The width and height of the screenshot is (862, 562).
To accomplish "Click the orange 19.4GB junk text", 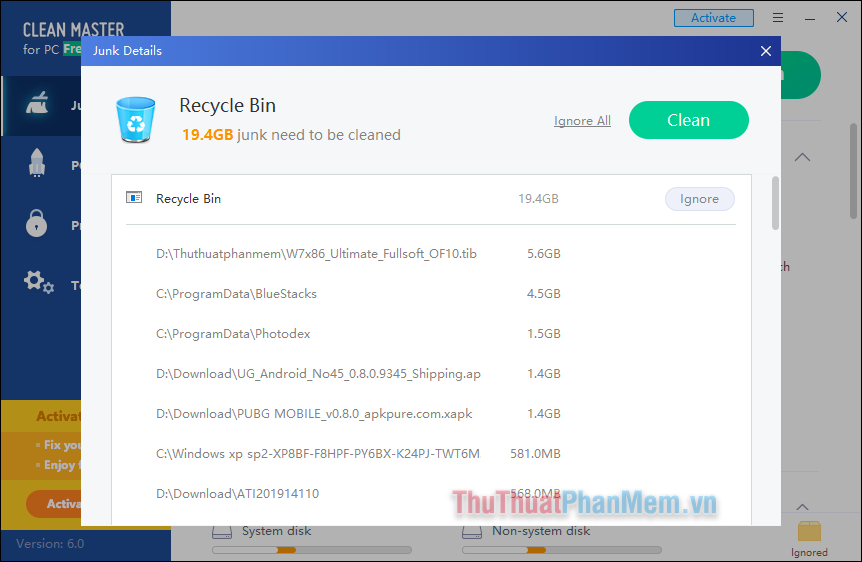I will pyautogui.click(x=208, y=135).
